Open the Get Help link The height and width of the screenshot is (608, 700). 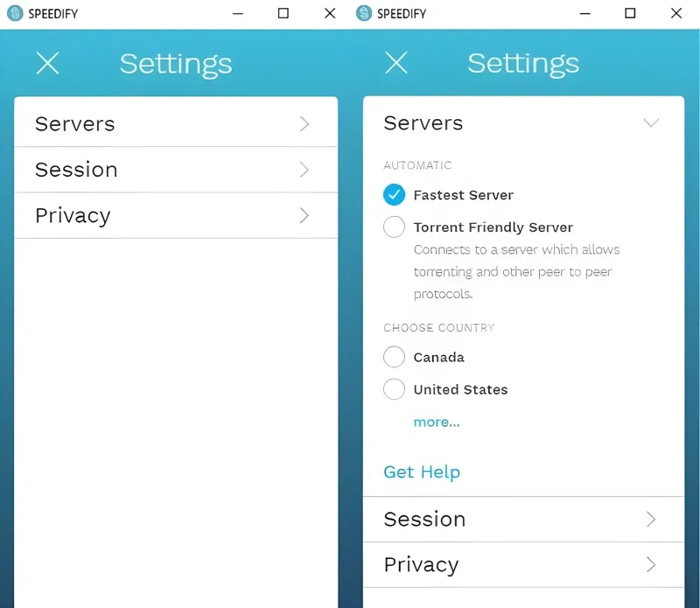pyautogui.click(x=422, y=472)
